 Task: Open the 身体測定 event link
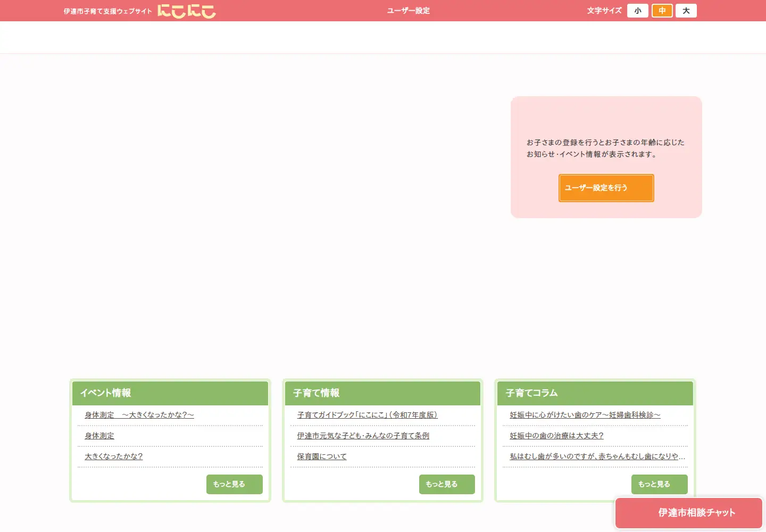(99, 436)
